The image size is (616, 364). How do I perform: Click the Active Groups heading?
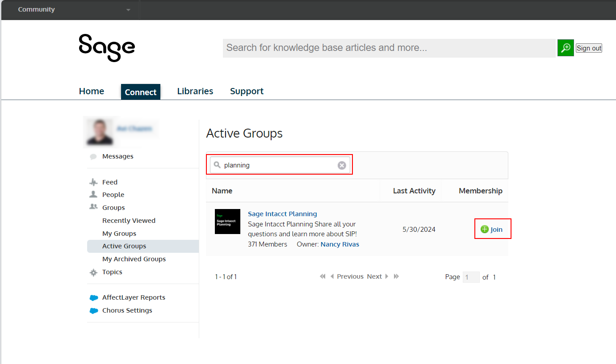(x=244, y=133)
